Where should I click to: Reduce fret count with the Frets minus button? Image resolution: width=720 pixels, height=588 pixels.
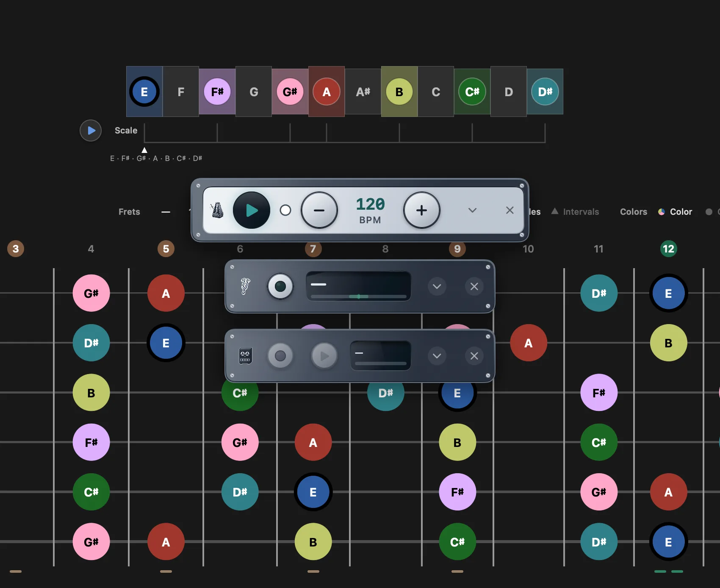166,212
